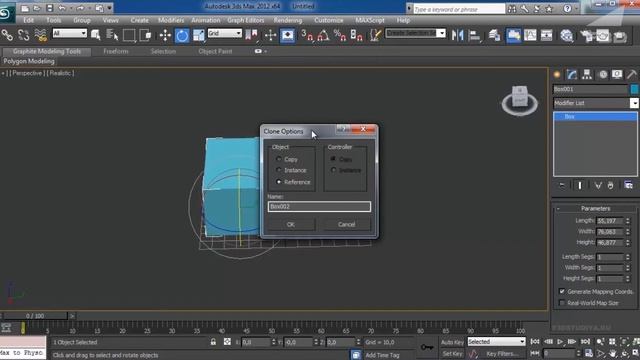Toggle the 3D Snaps button

point(307,36)
